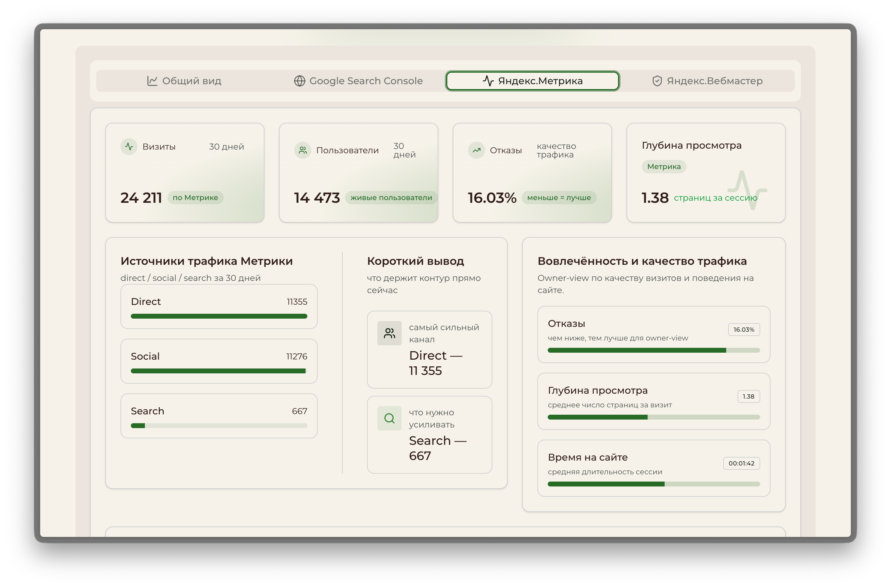The image size is (891, 588).
Task: Click the users icon in Пользователи card
Action: point(302,150)
